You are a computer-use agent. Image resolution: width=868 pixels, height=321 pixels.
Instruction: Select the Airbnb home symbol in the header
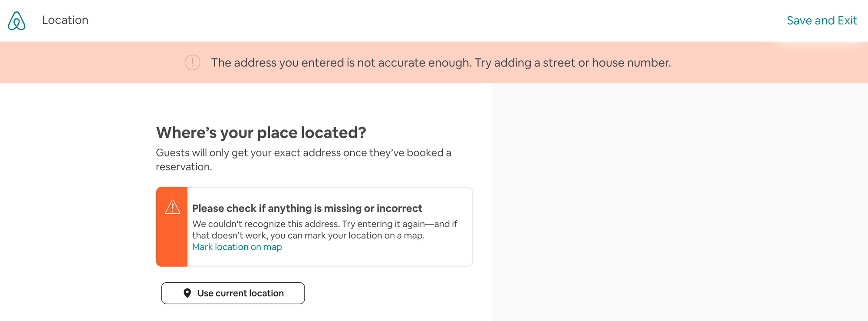click(16, 20)
